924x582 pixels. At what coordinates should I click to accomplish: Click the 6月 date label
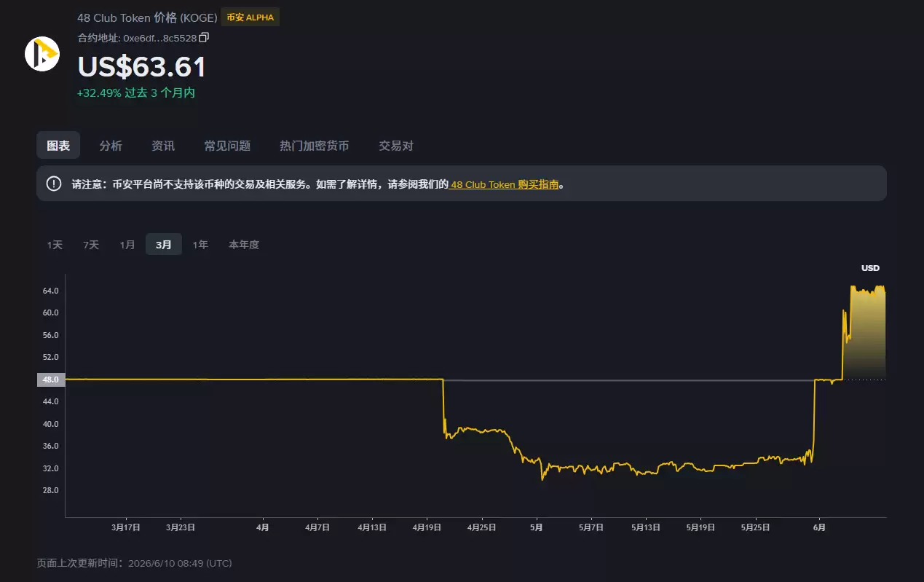pos(818,527)
